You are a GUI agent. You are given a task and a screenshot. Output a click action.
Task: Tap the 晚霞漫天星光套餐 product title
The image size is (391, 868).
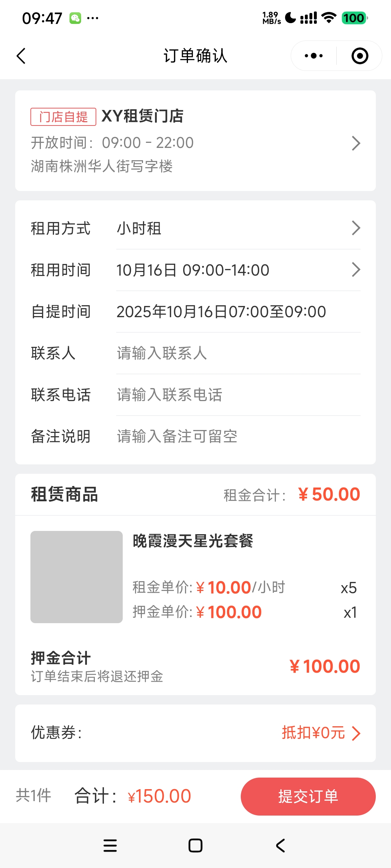[193, 541]
